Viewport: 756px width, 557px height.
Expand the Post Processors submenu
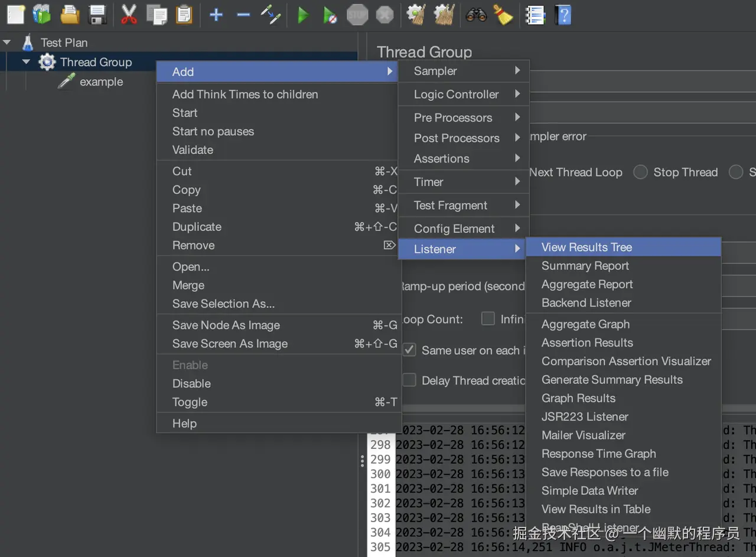click(464, 138)
